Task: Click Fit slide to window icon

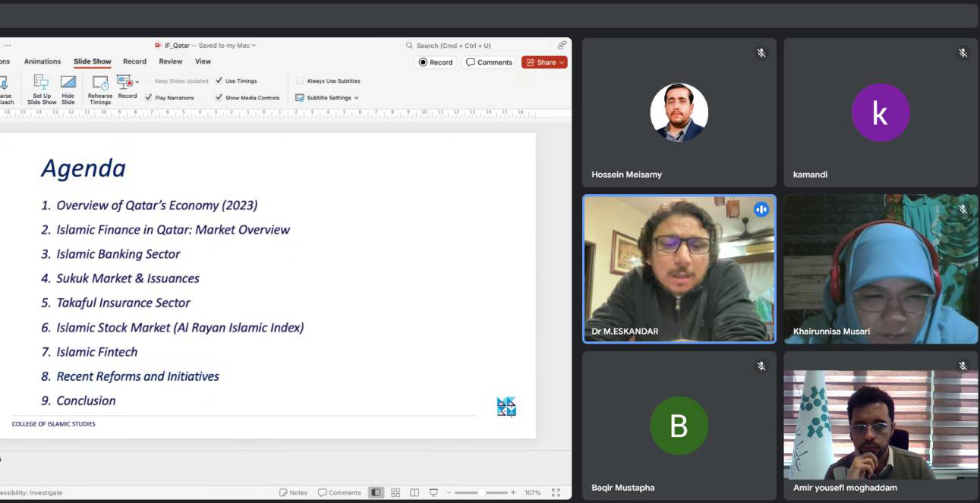Action: click(x=556, y=492)
